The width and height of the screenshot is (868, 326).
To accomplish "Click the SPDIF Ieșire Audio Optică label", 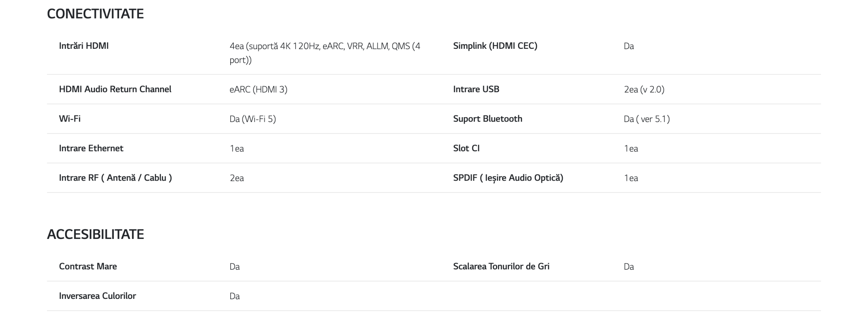I will (508, 178).
